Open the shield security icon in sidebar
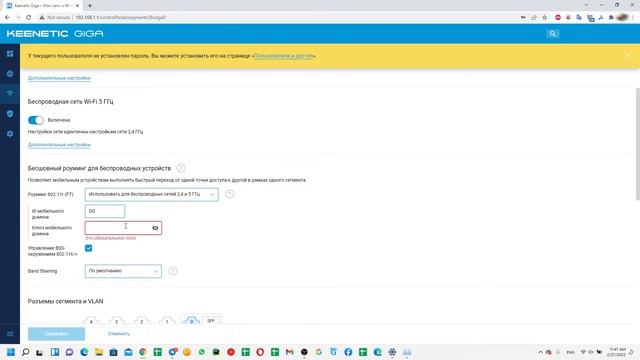Screen dimensions: 640x360 pos(10,113)
